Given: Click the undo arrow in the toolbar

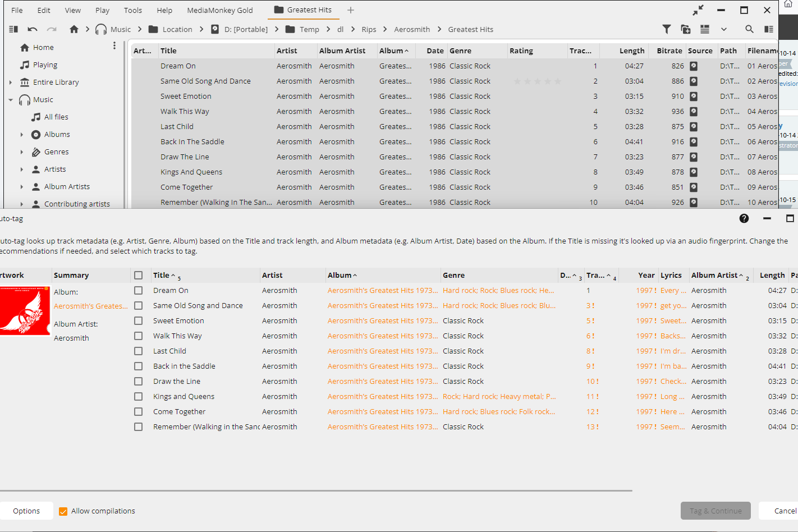Looking at the screenshot, I should (x=33, y=29).
